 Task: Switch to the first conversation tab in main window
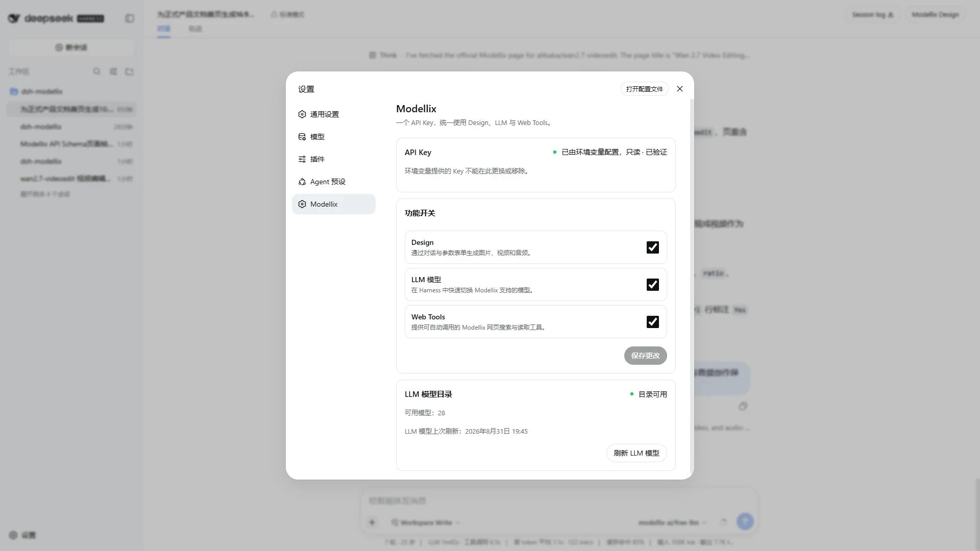(164, 29)
